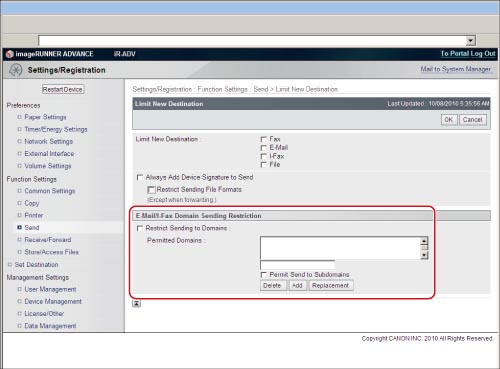Click the Permitted Domains list box
The image size is (500, 369).
(340, 248)
